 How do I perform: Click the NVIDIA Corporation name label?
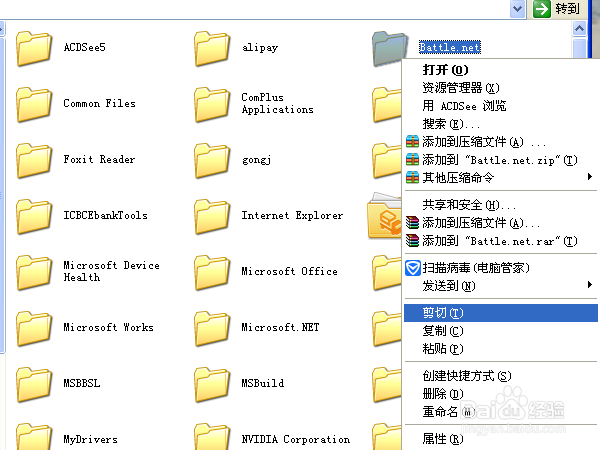[x=296, y=439]
